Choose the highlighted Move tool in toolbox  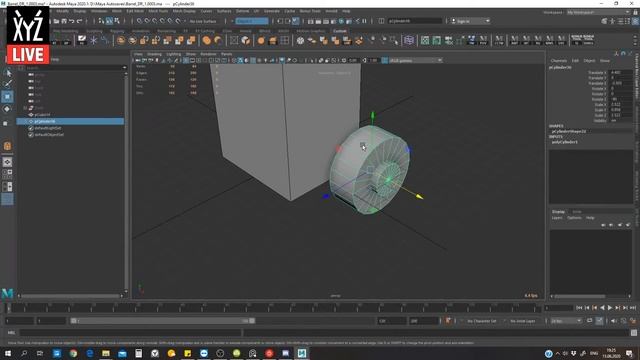click(x=7, y=97)
